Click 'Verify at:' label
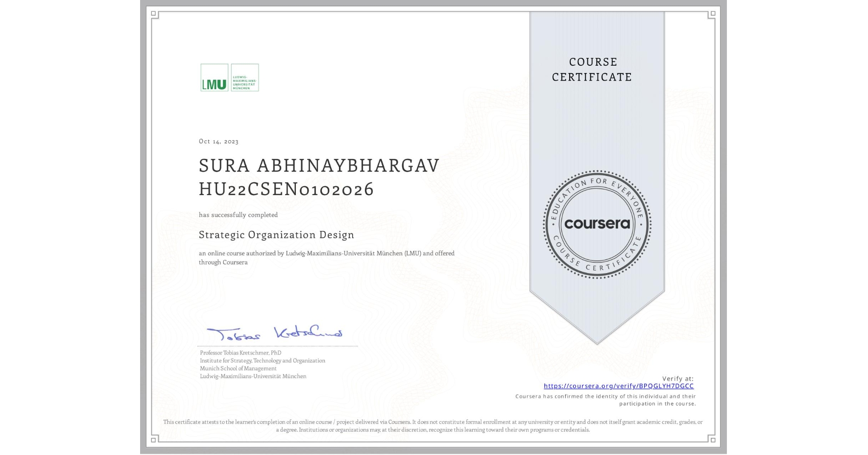The width and height of the screenshot is (868, 455). (x=678, y=379)
